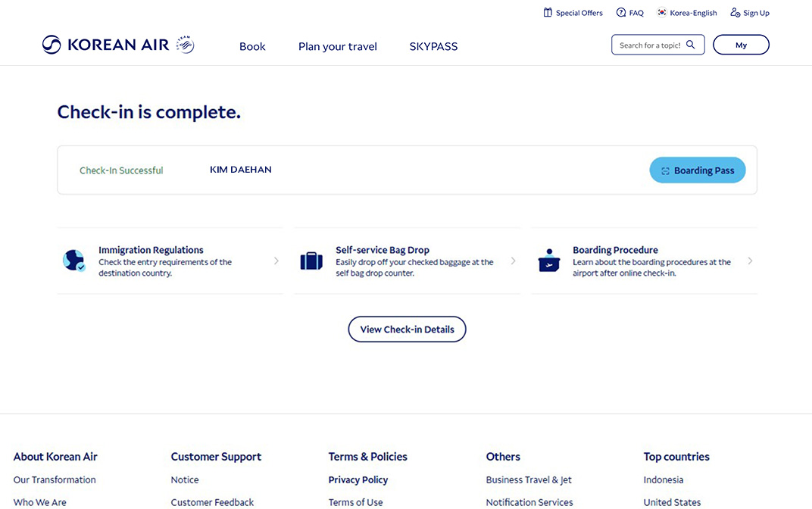Click the SkyTeam alliance emblem
This screenshot has height=509, width=812.
pos(185,45)
